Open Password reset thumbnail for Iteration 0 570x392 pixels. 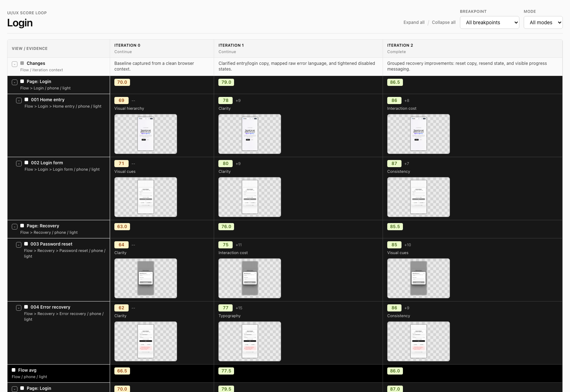pyautogui.click(x=146, y=278)
